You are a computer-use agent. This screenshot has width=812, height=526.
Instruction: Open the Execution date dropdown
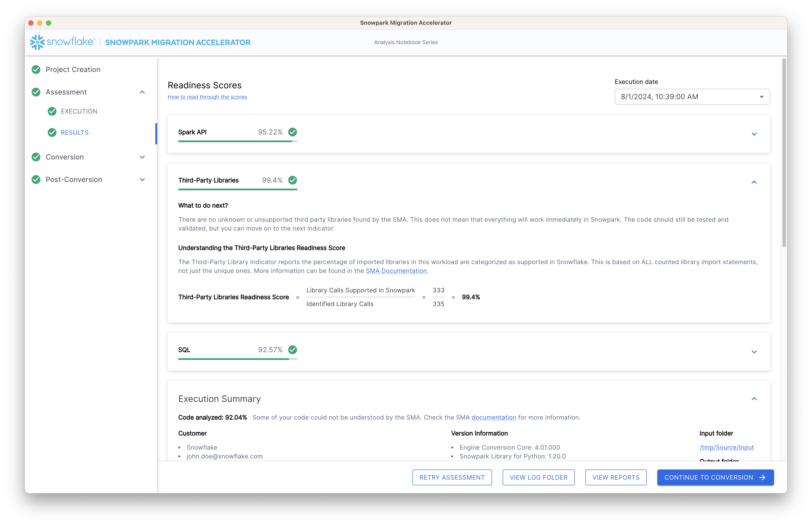point(692,97)
